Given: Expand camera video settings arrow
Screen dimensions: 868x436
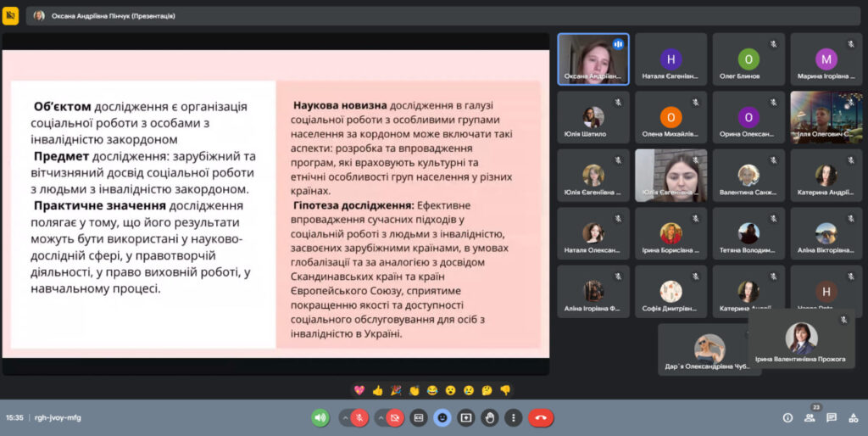Looking at the screenshot, I should click(380, 417).
